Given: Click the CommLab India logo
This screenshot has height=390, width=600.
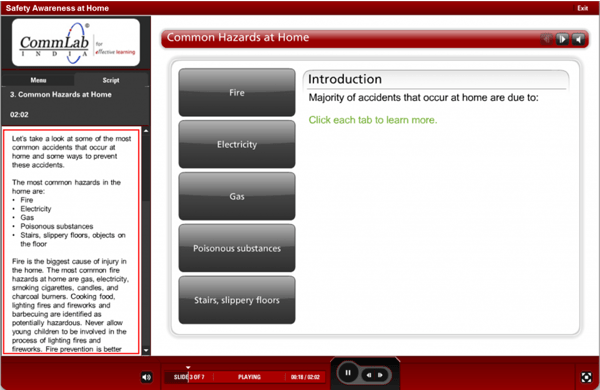Looking at the screenshot, I should point(76,42).
